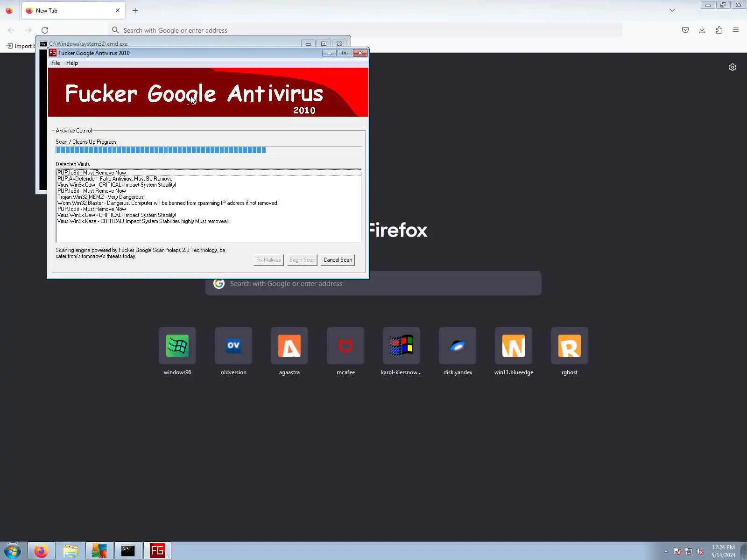Click the New Tab page search box
The width and height of the screenshot is (747, 560).
[373, 283]
